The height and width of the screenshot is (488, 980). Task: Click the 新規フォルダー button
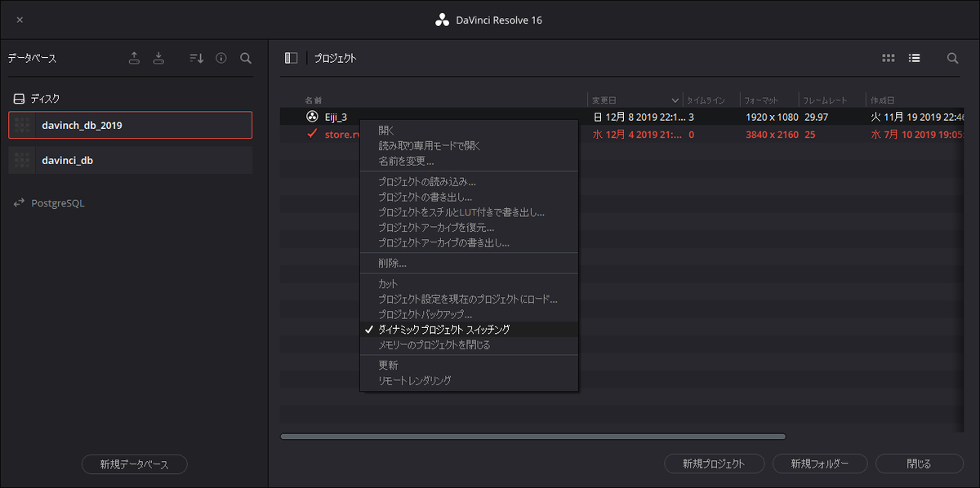(x=819, y=464)
